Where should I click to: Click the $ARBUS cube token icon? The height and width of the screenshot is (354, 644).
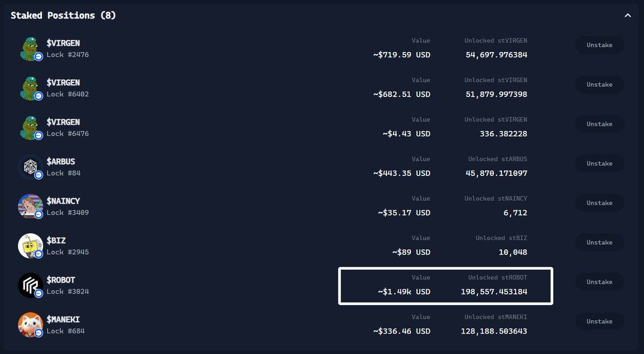(x=31, y=167)
